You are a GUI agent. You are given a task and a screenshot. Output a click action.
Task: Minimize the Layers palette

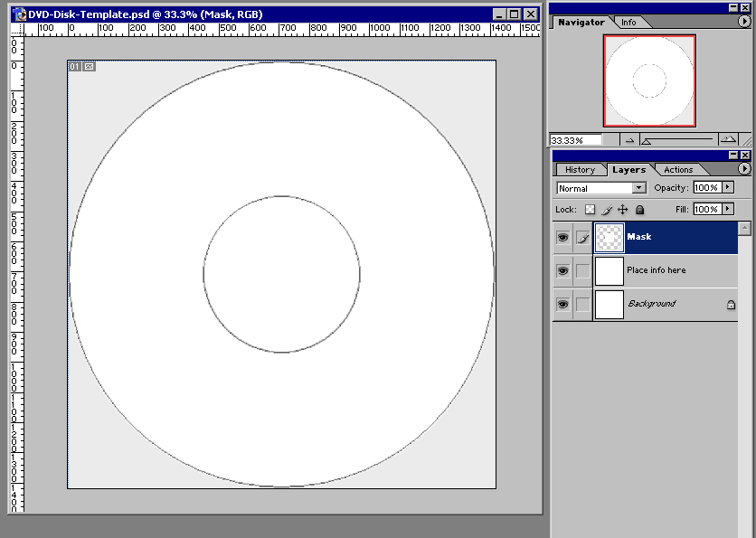click(733, 156)
